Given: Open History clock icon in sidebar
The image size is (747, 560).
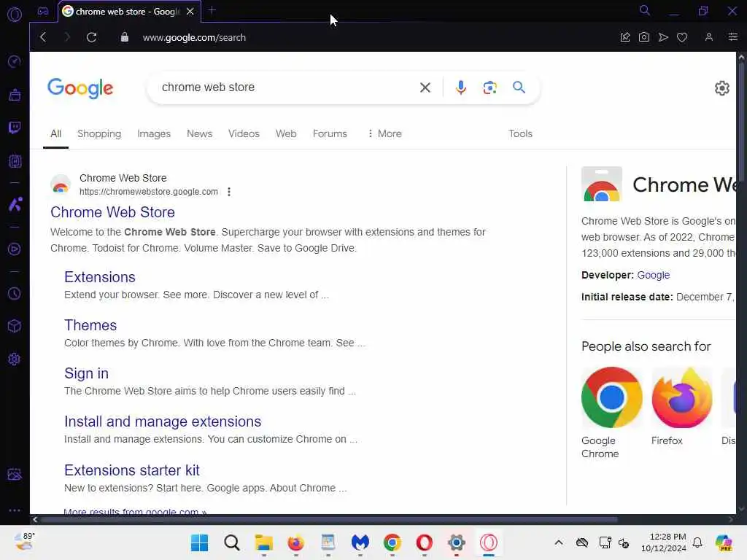Looking at the screenshot, I should coord(15,294).
